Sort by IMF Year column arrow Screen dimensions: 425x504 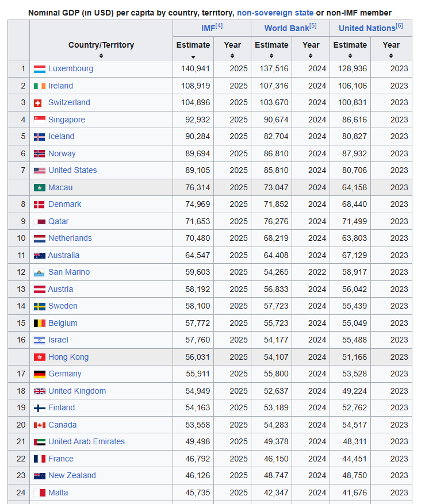coord(232,56)
